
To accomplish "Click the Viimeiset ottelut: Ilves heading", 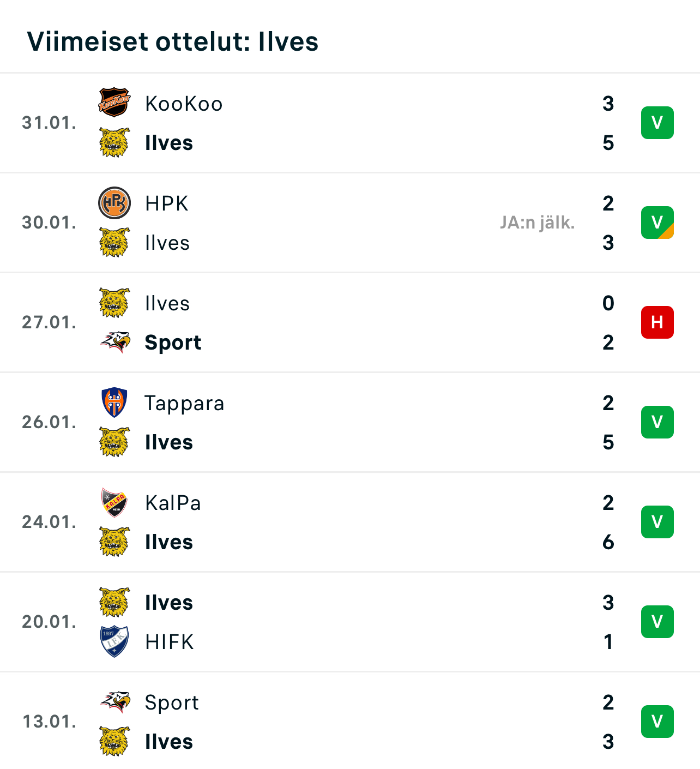I will coord(172,41).
